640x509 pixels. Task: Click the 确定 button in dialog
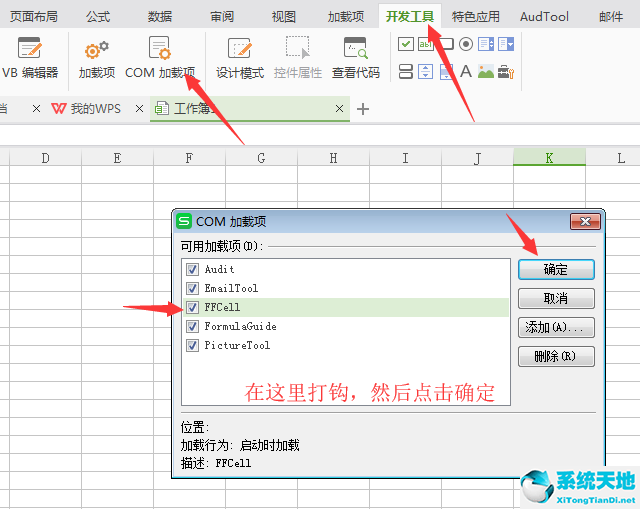click(556, 269)
